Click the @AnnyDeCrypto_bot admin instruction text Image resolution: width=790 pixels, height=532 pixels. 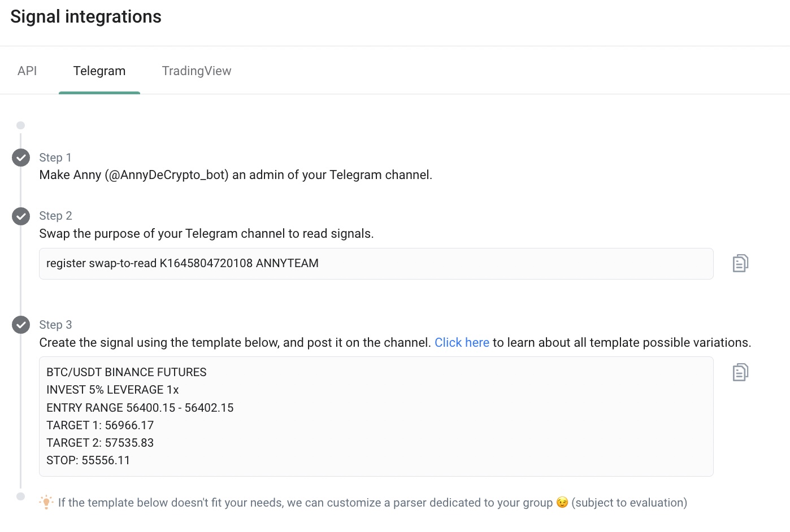coord(236,175)
